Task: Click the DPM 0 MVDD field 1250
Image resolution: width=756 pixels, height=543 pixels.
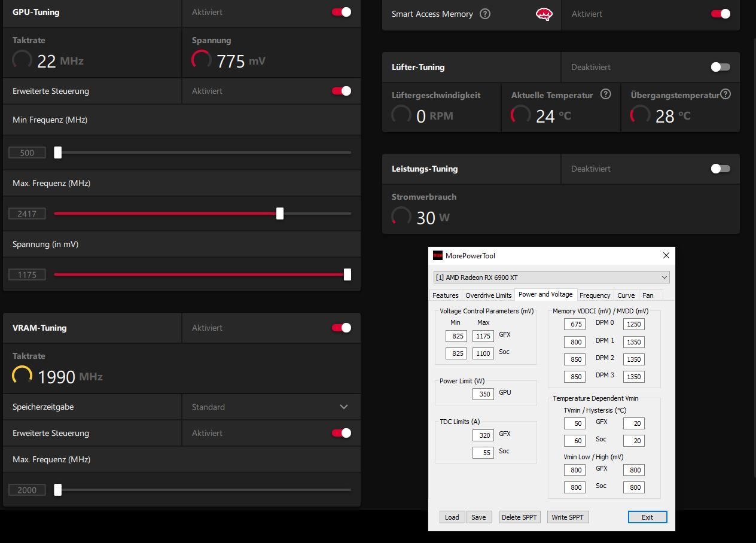Action: tap(634, 324)
